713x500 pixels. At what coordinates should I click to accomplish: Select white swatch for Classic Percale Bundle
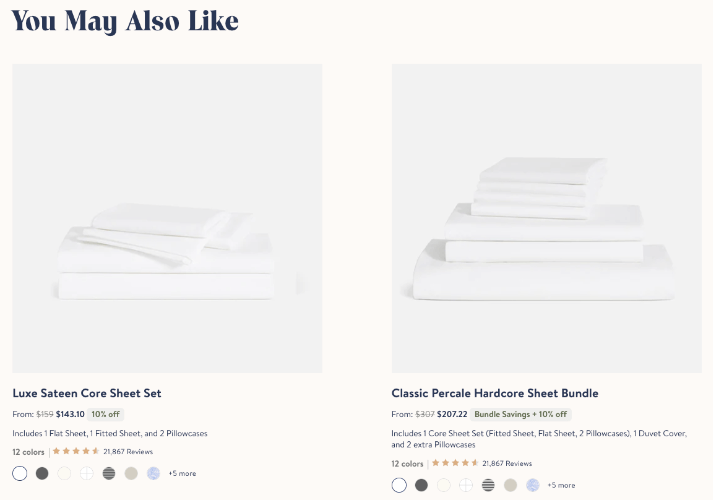point(399,485)
